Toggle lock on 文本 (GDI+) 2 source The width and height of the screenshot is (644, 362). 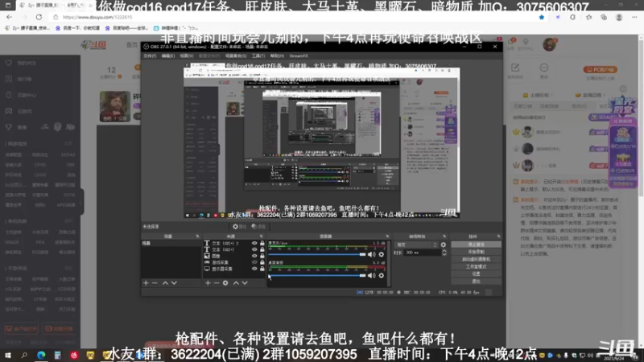click(262, 244)
